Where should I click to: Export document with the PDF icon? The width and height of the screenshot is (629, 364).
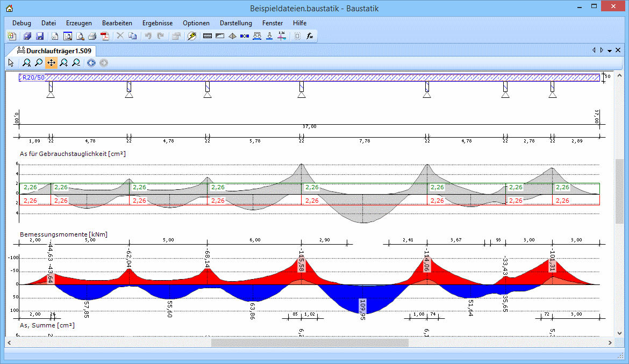105,36
